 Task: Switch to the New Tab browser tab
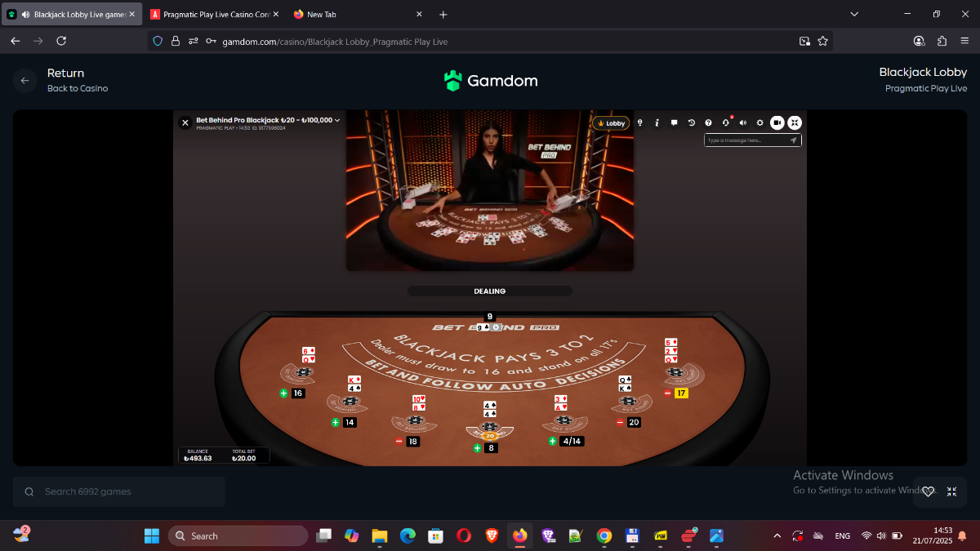pos(358,15)
